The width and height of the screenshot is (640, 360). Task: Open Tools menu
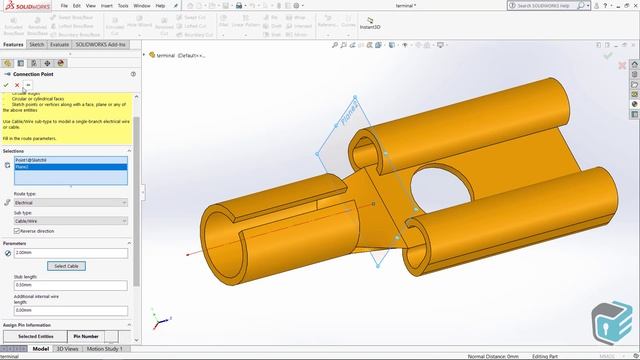(123, 6)
